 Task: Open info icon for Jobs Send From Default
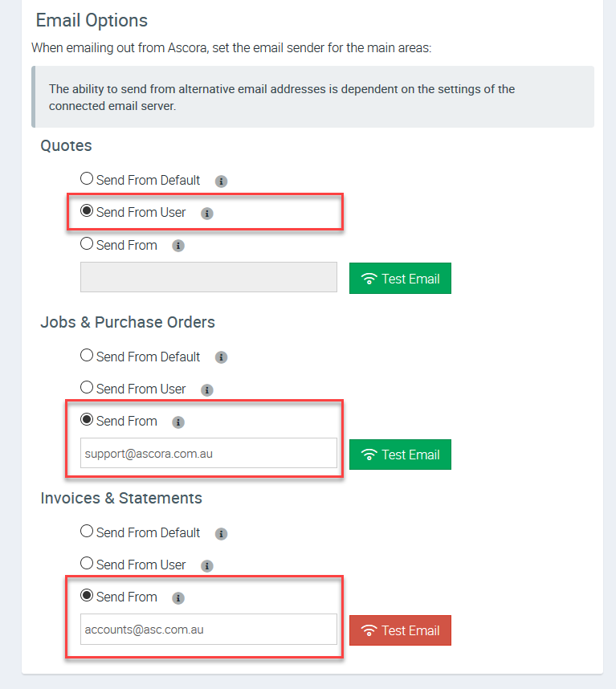tap(221, 357)
